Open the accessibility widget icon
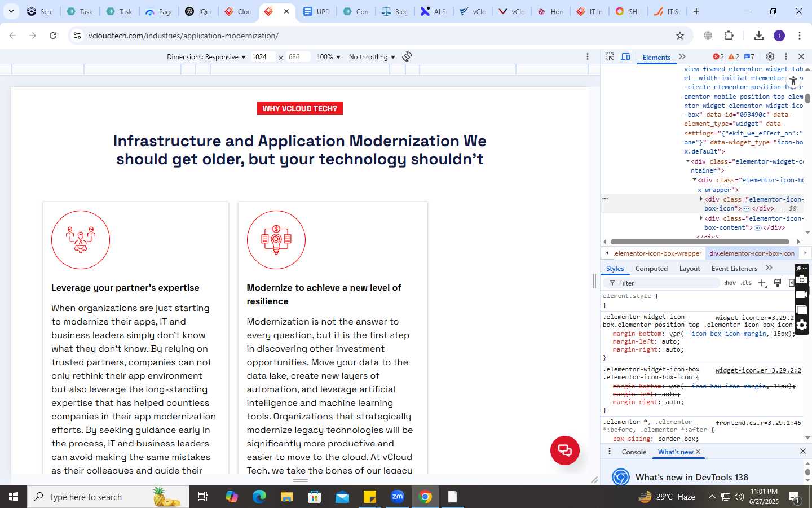This screenshot has width=812, height=508. point(793,81)
